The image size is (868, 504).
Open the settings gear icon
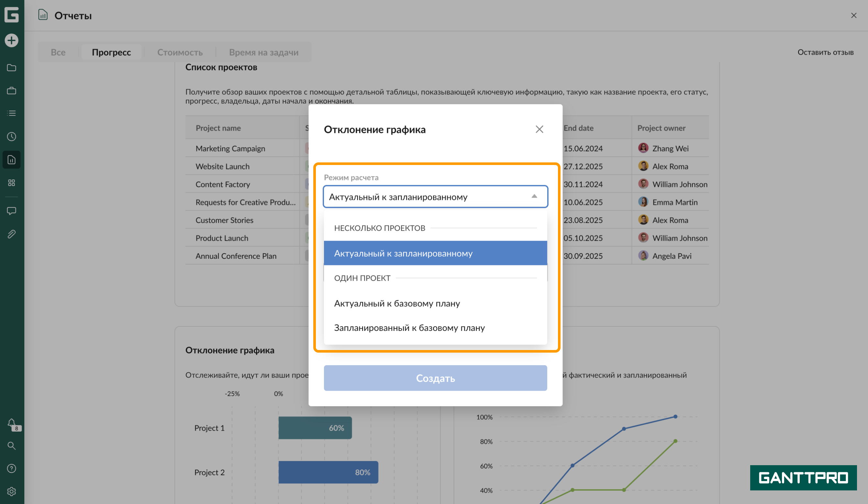pyautogui.click(x=12, y=492)
